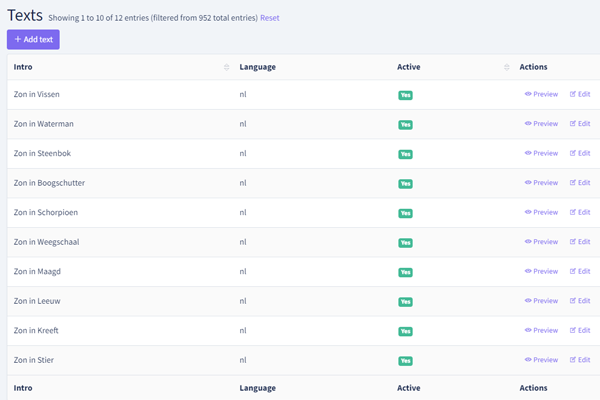
Task: Edit the Zon in Steenbok text
Action: pyautogui.click(x=580, y=153)
